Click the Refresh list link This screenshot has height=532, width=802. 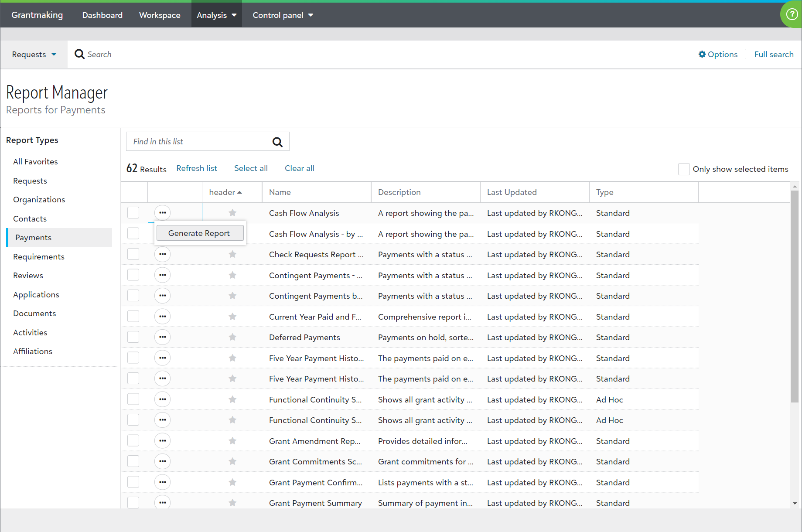[197, 168]
